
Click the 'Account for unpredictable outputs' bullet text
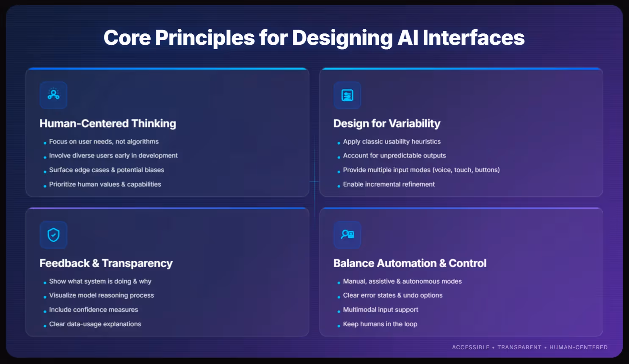tap(394, 155)
